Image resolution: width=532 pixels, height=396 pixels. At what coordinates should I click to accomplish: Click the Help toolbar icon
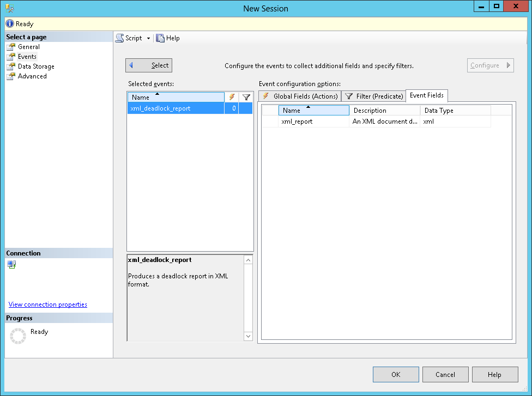(160, 38)
